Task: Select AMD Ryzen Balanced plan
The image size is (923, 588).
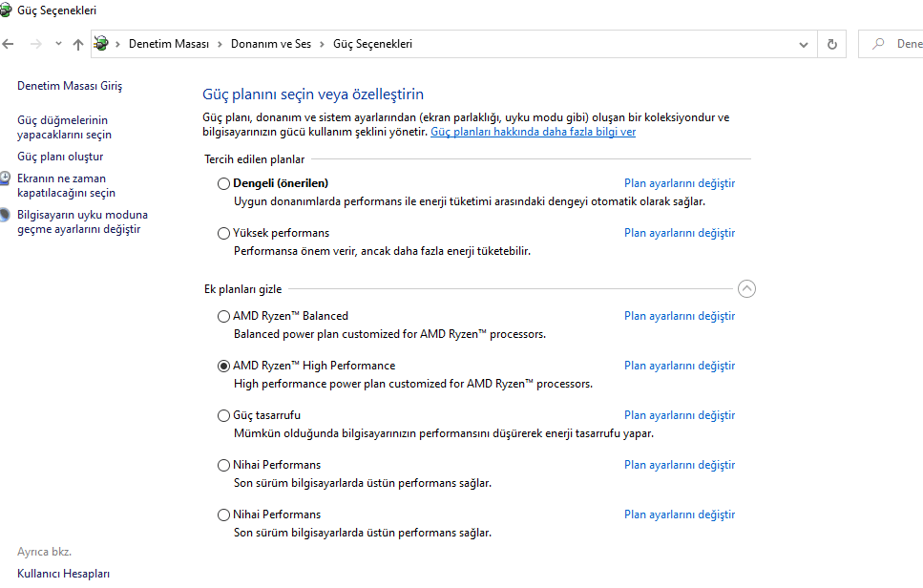Action: [x=224, y=316]
